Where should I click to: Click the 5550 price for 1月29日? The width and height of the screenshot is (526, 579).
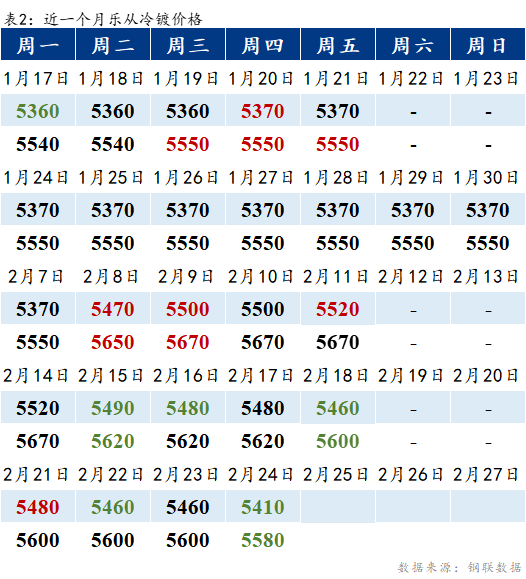(x=413, y=243)
